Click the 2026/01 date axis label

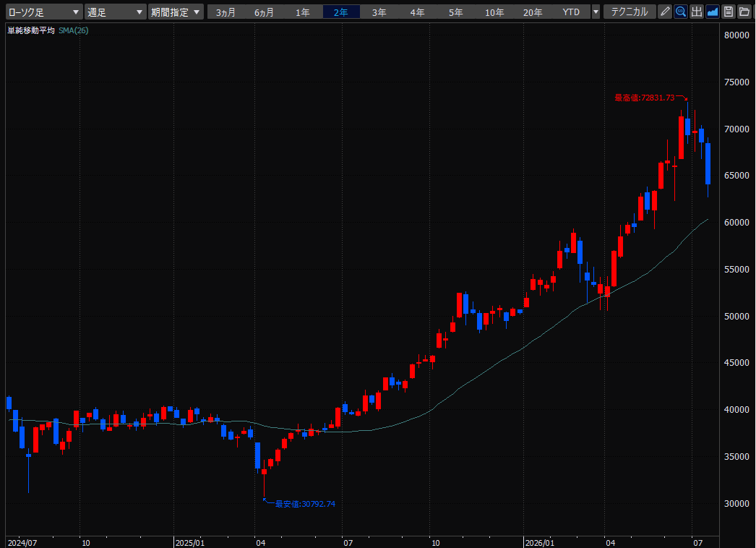click(539, 543)
